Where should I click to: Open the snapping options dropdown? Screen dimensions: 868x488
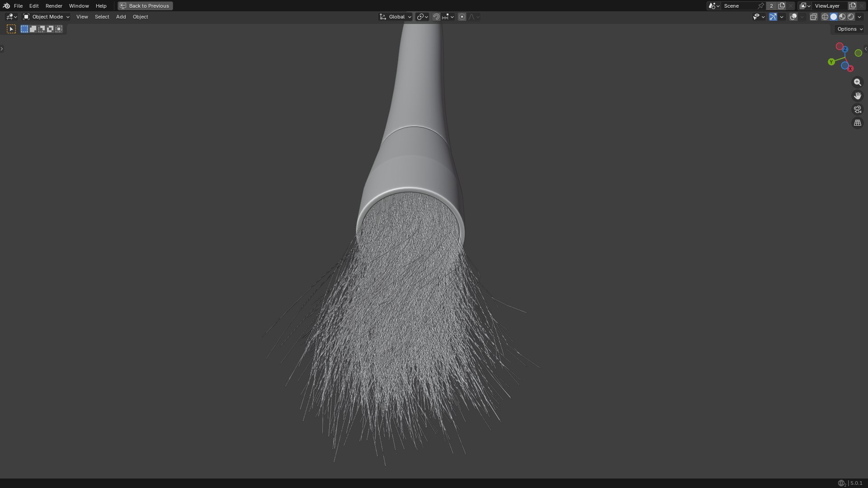pos(448,17)
